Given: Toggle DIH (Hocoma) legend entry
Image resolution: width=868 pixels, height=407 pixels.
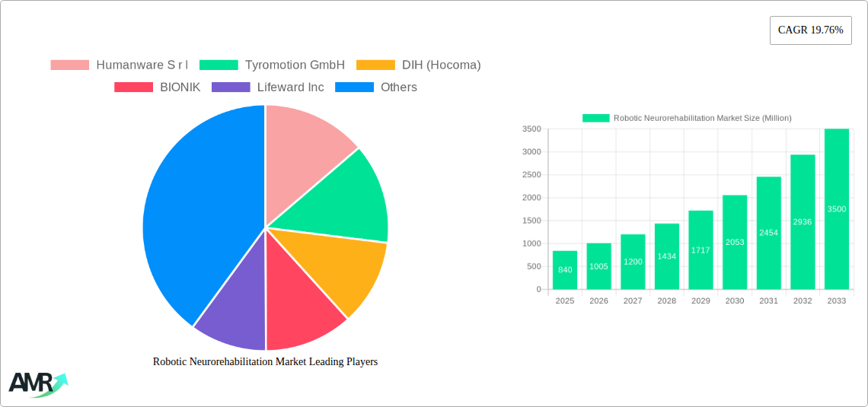Looking at the screenshot, I should click(x=419, y=65).
